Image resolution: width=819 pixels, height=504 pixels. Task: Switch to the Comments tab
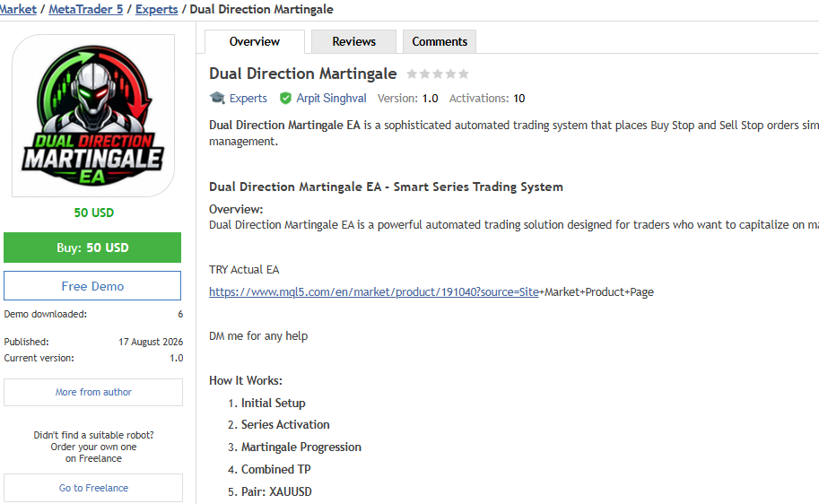pos(440,41)
